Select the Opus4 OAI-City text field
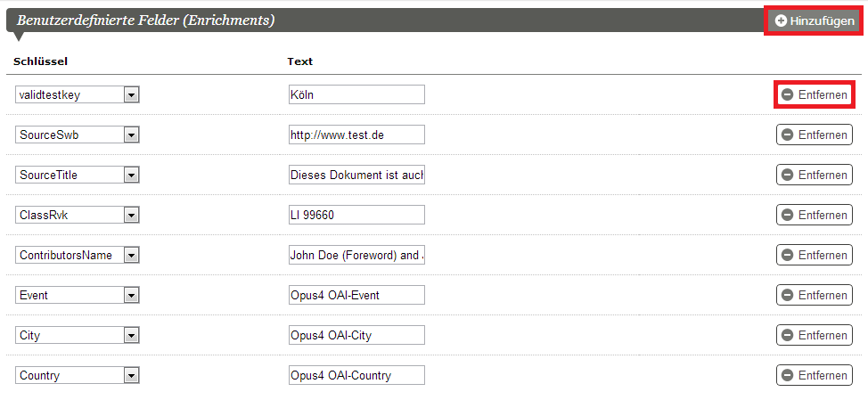Screen dimensions: 868x400 tap(356, 335)
